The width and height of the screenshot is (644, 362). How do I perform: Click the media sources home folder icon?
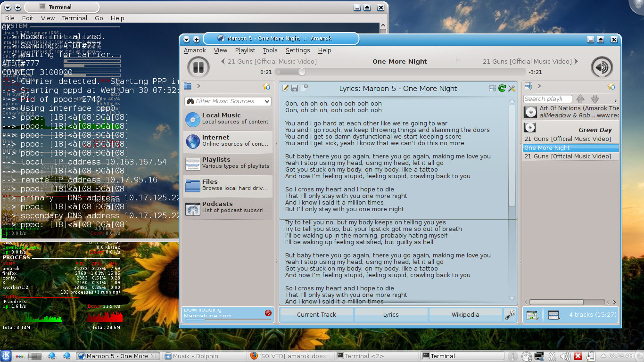point(188,86)
